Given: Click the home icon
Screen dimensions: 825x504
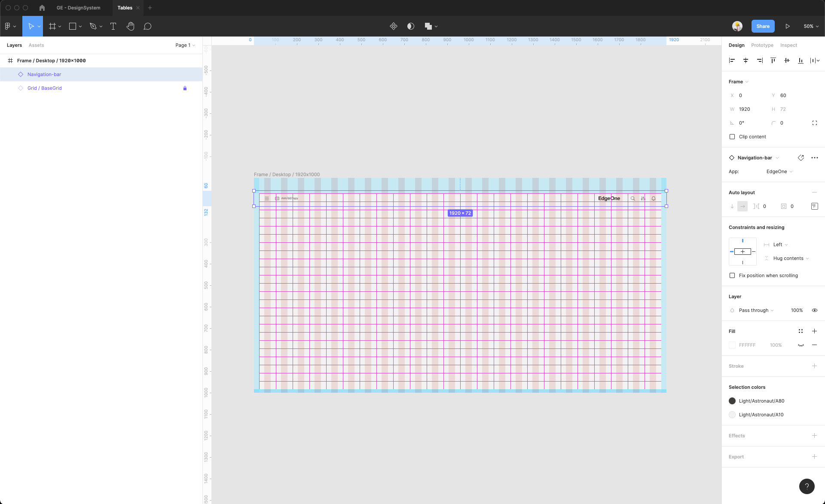Looking at the screenshot, I should coord(42,8).
